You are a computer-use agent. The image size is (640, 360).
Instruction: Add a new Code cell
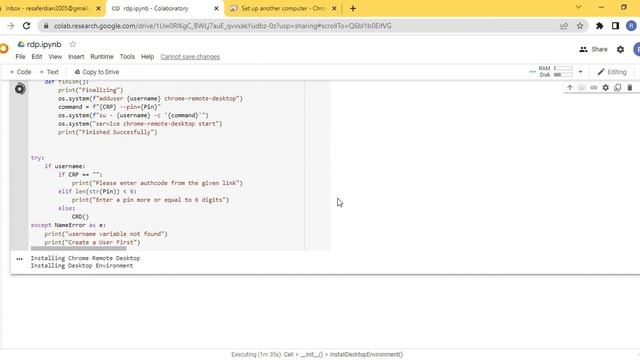point(20,72)
